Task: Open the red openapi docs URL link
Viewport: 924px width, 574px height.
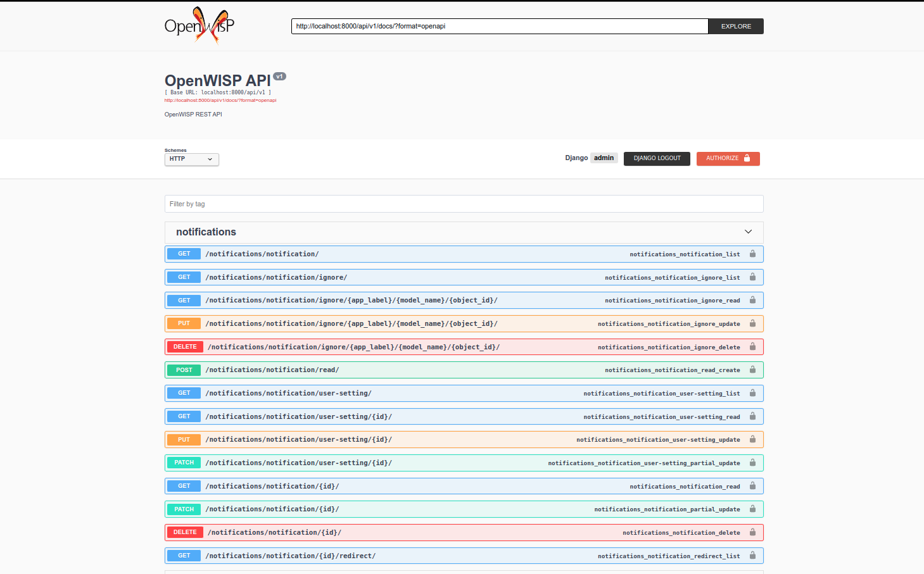Action: coord(220,100)
